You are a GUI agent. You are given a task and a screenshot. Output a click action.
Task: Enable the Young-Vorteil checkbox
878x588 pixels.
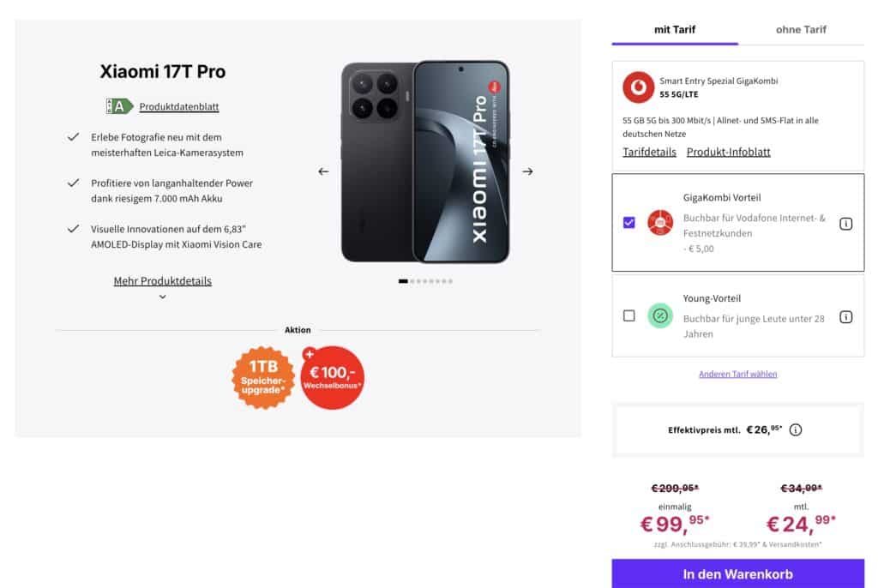pos(628,315)
